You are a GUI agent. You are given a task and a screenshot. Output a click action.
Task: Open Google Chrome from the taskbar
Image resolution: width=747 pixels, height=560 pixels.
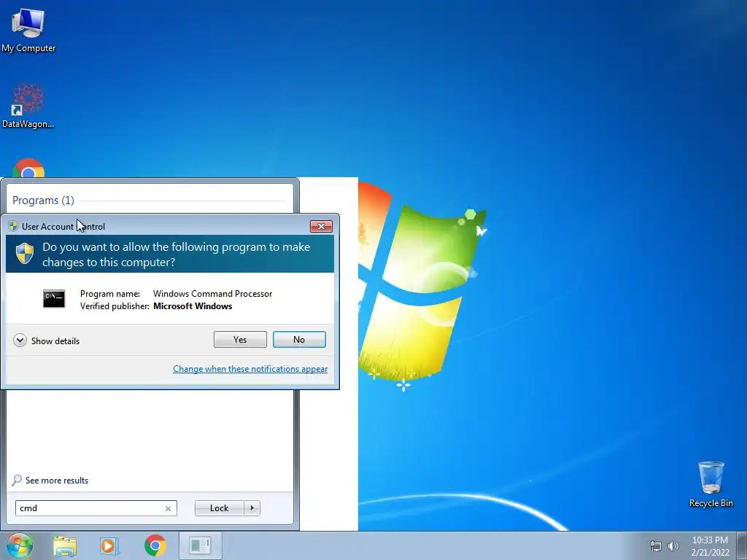click(x=155, y=545)
